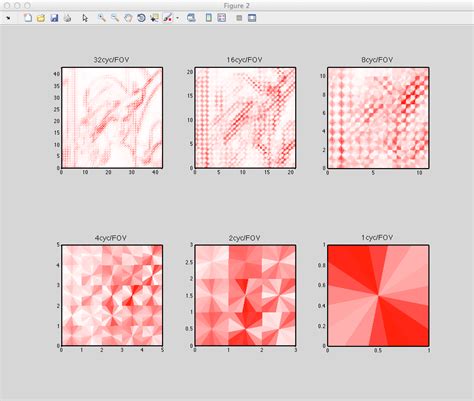Screen dimensions: 474x401
Task: Activate the Zoom In magnifier tool
Action: click(x=102, y=18)
